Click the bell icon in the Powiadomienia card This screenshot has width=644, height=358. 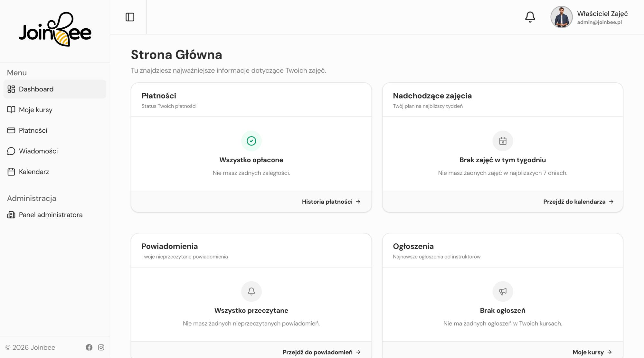(251, 291)
